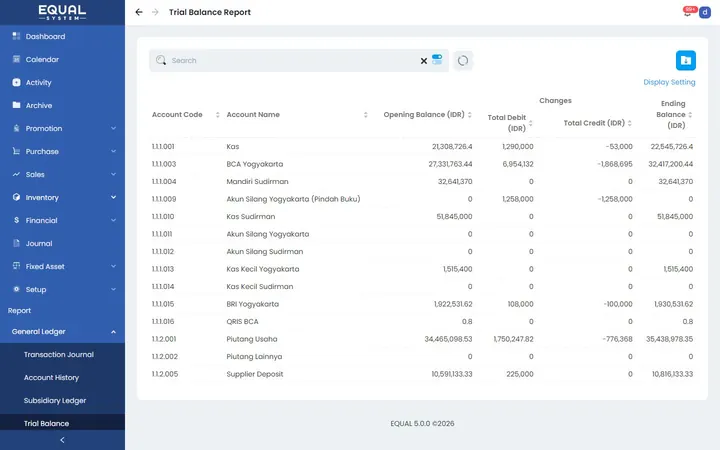
Task: Expand the Promotion menu chevron
Action: (x=113, y=128)
